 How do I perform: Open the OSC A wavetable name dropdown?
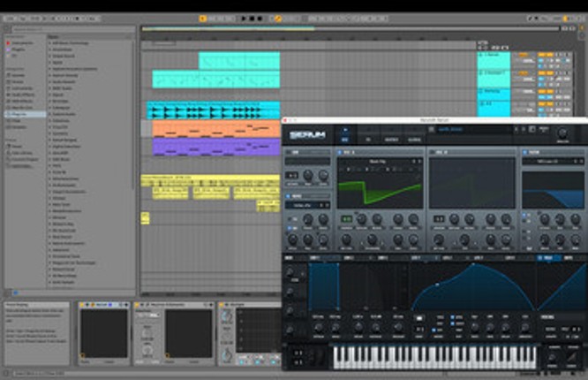click(x=377, y=162)
